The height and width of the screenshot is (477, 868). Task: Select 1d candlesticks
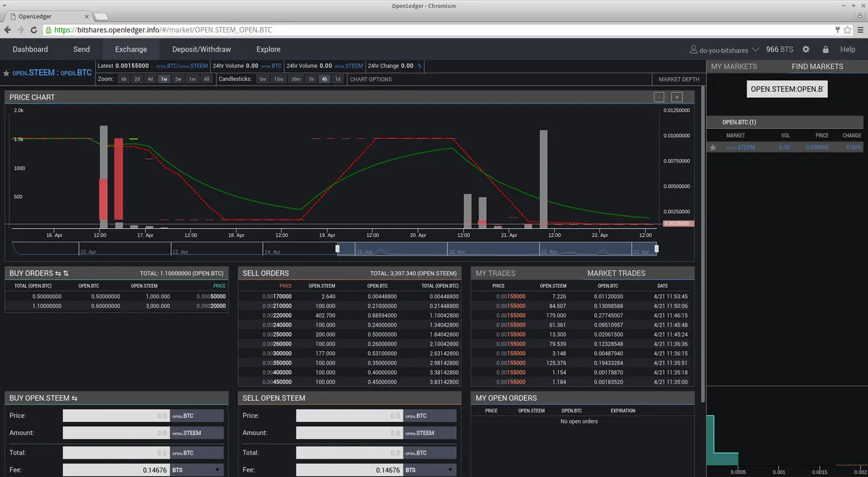(338, 79)
